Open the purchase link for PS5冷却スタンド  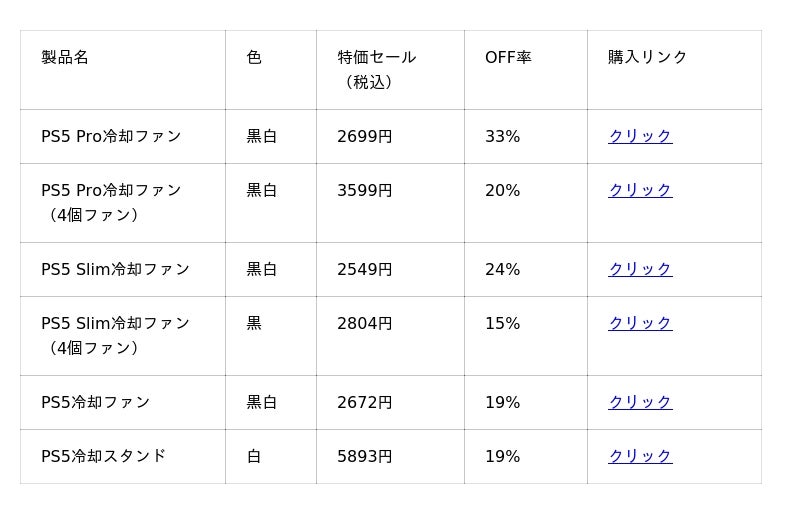(x=640, y=456)
